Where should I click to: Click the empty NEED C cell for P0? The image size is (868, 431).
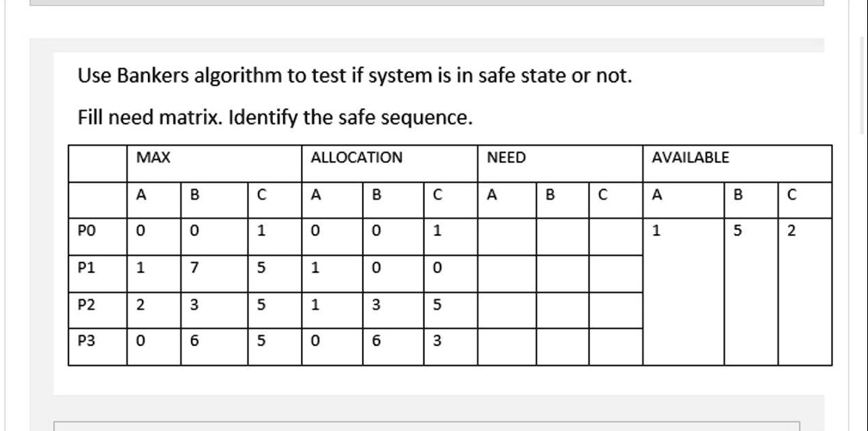click(x=616, y=237)
